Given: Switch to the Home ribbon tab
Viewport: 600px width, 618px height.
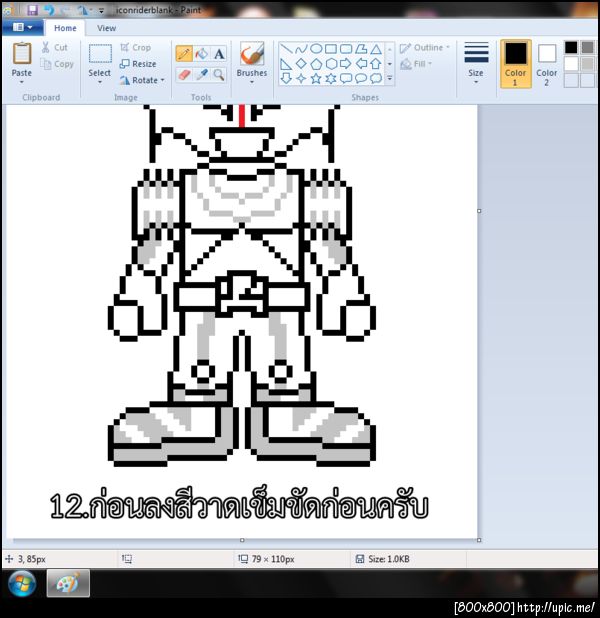Looking at the screenshot, I should point(65,28).
